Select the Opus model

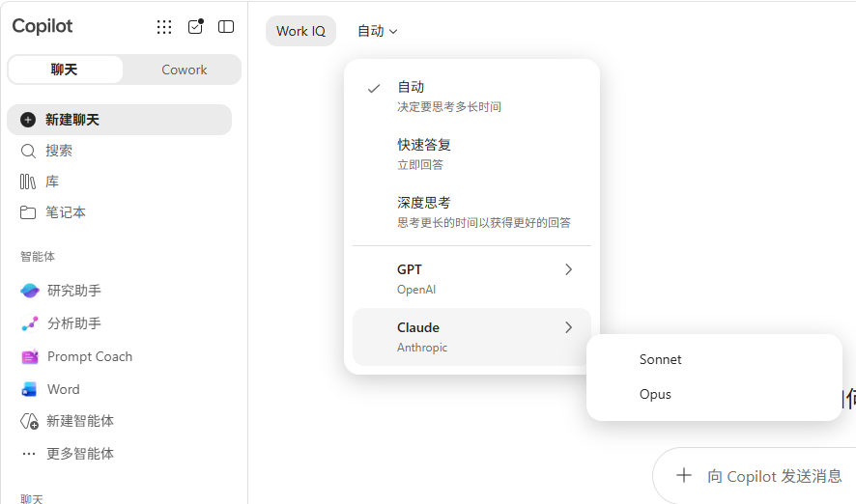pyautogui.click(x=714, y=394)
